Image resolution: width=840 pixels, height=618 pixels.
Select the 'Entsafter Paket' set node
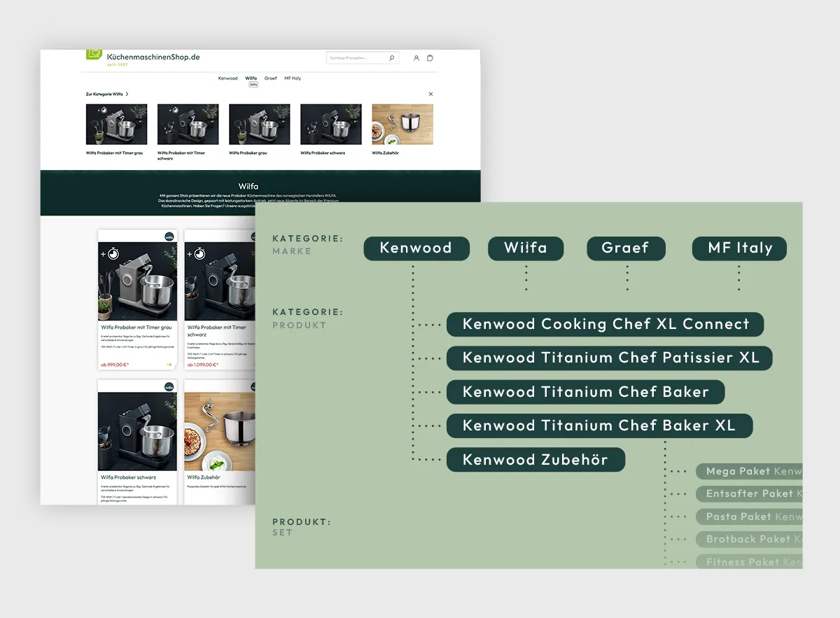click(749, 494)
